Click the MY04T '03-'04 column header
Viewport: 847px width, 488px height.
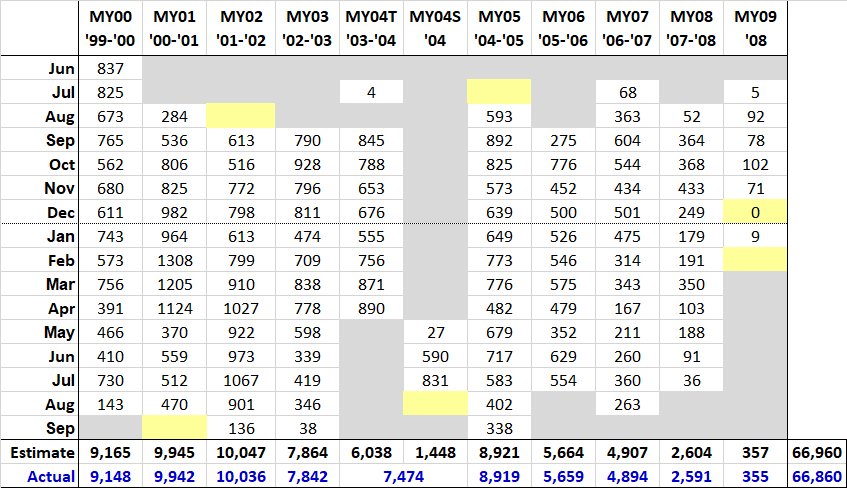point(371,29)
